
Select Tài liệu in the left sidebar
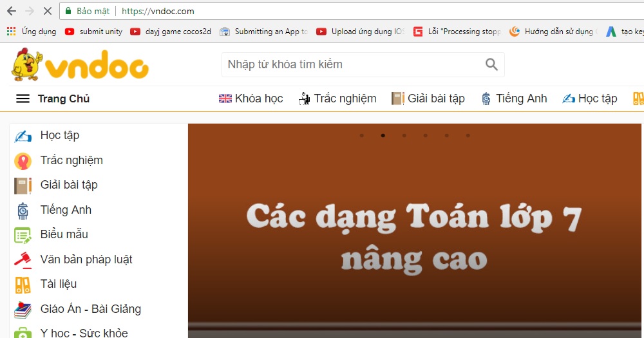59,284
